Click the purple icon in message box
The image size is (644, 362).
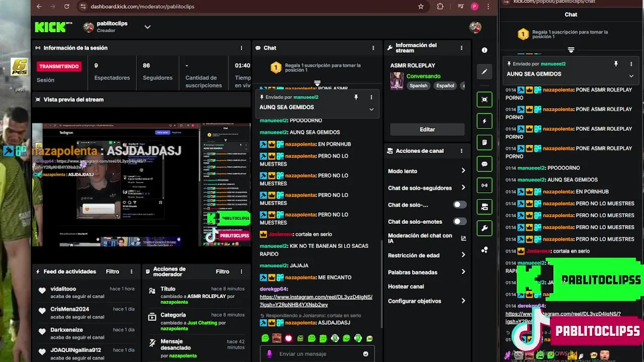pyautogui.click(x=269, y=354)
